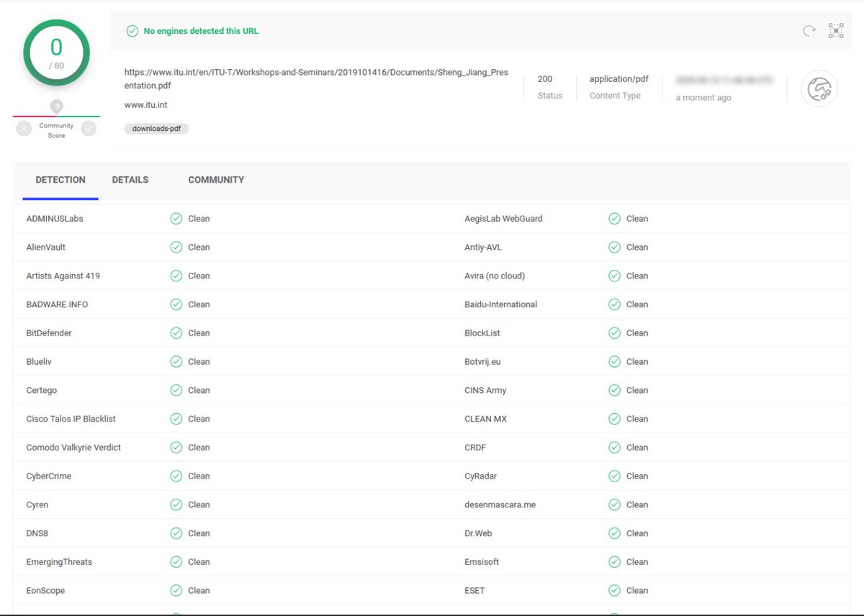
Task: Click the Clean check icon for Blueliv
Action: click(176, 362)
